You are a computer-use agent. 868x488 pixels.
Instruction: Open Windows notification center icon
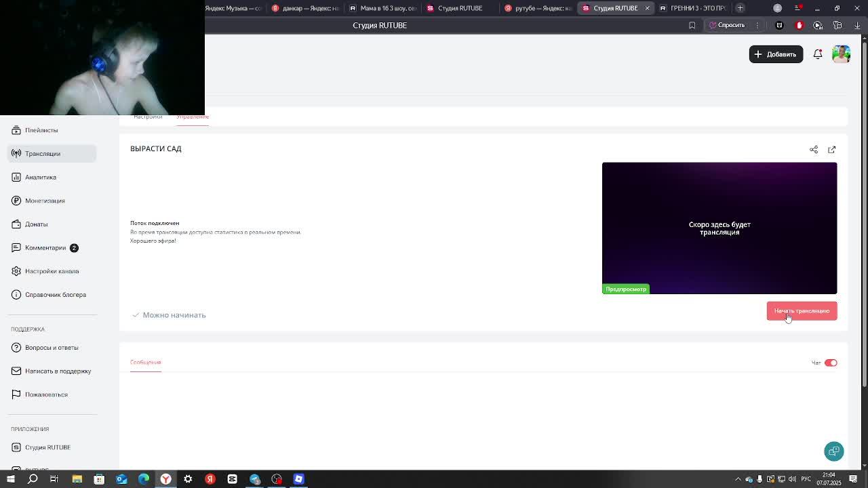[x=854, y=479]
